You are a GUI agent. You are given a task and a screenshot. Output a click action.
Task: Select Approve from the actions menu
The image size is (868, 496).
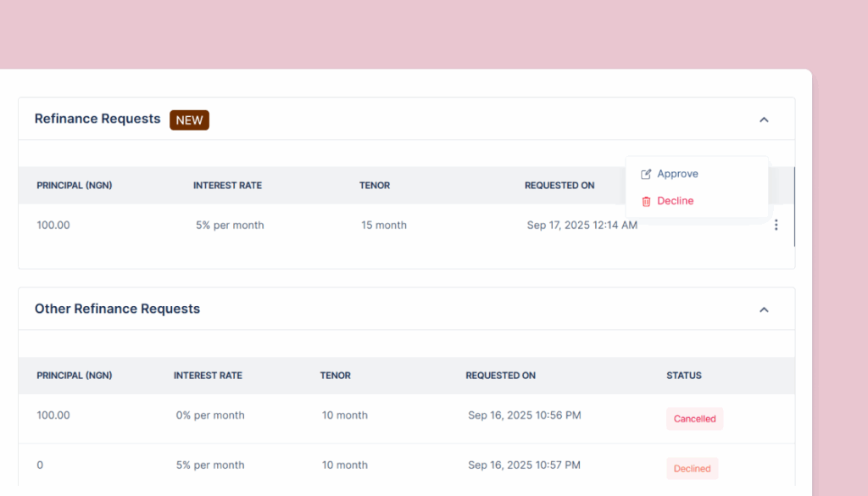[677, 174]
